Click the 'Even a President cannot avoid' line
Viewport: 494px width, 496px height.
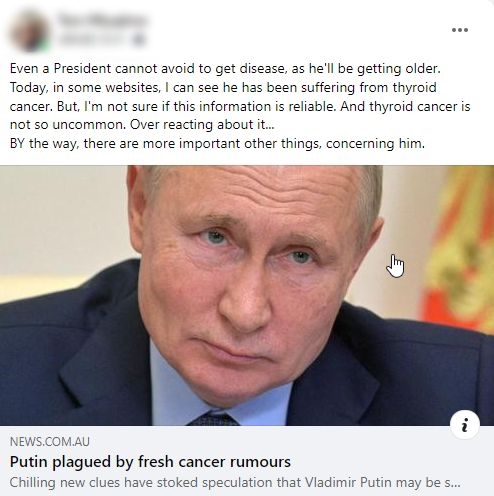tap(225, 69)
